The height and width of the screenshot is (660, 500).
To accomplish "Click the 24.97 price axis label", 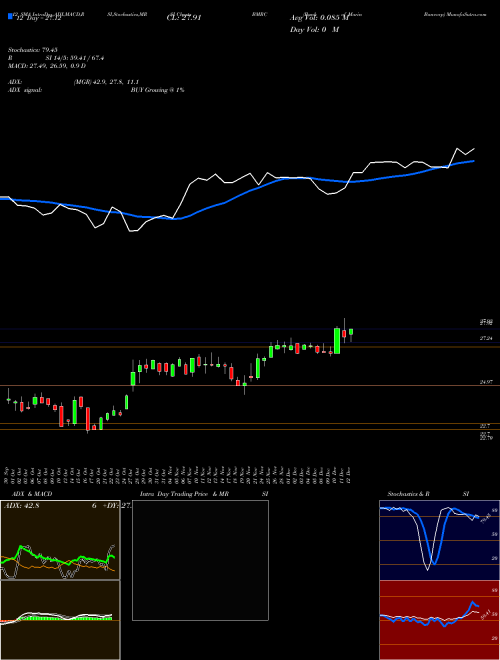I will tap(486, 382).
